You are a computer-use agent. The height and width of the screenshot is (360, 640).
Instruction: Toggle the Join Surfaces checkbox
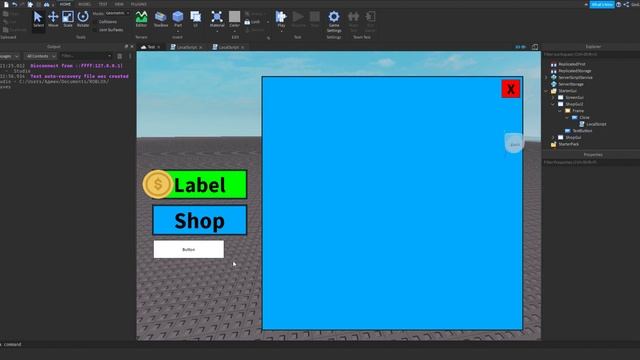point(95,30)
